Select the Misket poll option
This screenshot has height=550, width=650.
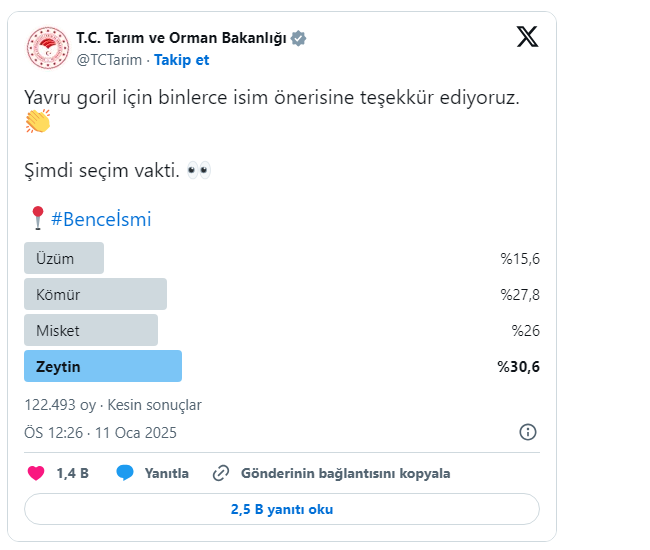point(91,330)
